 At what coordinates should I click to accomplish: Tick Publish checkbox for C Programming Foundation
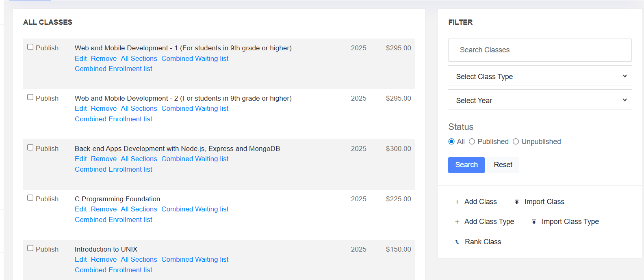pyautogui.click(x=30, y=198)
